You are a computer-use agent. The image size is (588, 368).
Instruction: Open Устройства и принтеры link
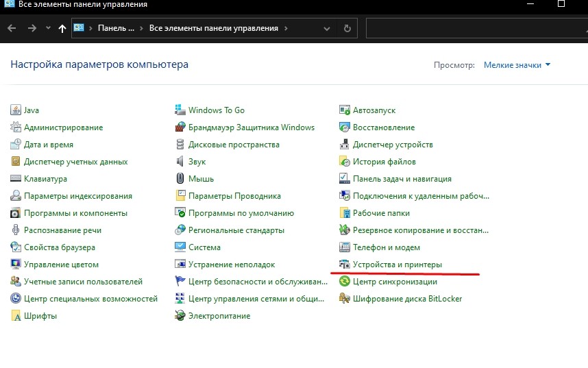click(397, 265)
